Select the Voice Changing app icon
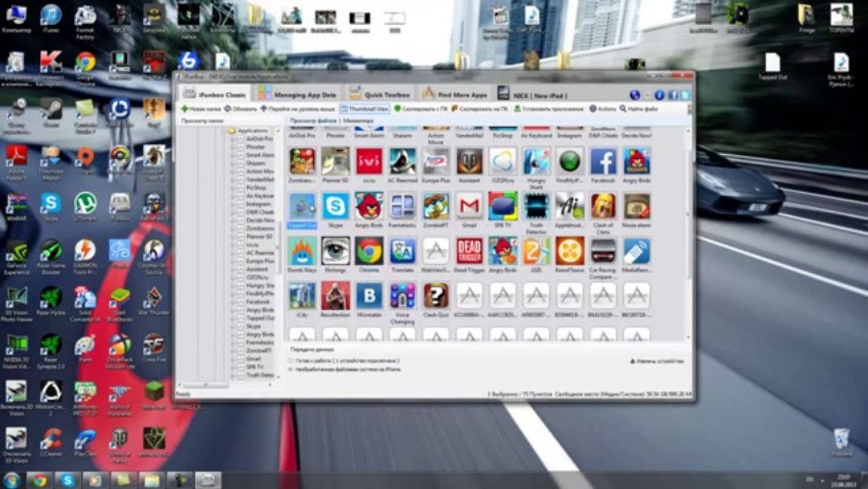This screenshot has width=868, height=489. coord(402,295)
